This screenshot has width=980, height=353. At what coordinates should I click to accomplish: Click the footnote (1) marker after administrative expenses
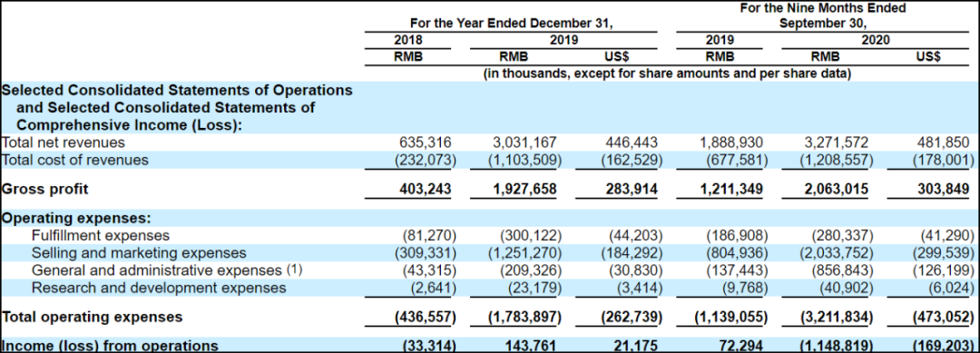pyautogui.click(x=294, y=270)
